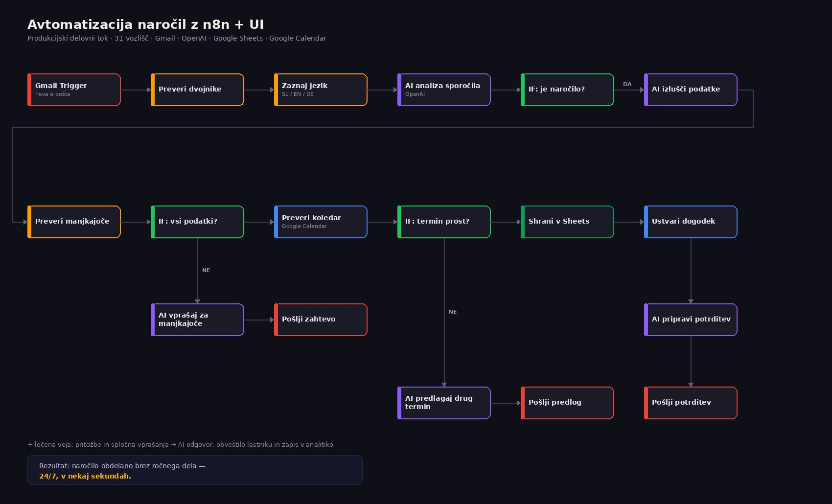
Task: Click the Pošlji predlog node
Action: (567, 403)
